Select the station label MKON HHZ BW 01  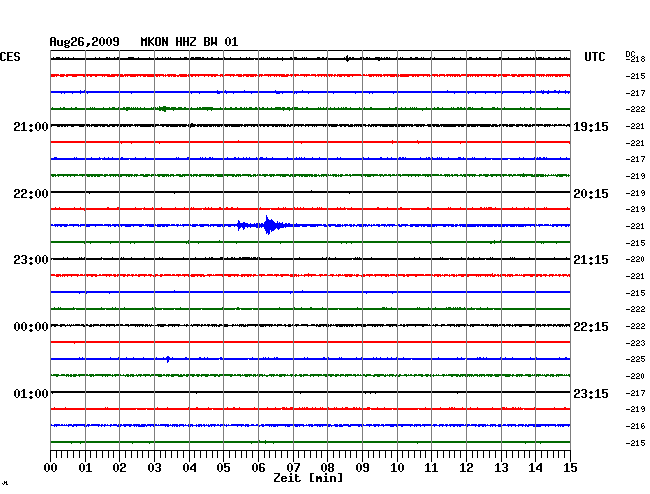click(x=189, y=42)
